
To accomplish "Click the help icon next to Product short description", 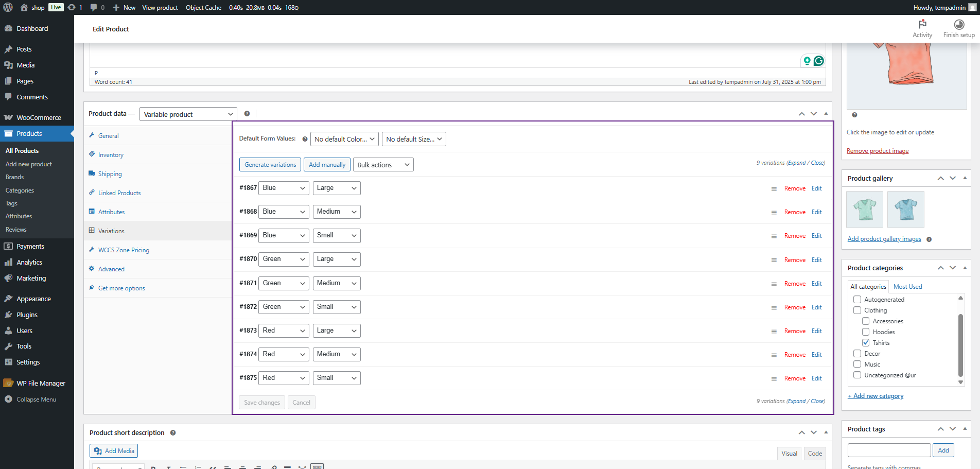I will coord(173,433).
